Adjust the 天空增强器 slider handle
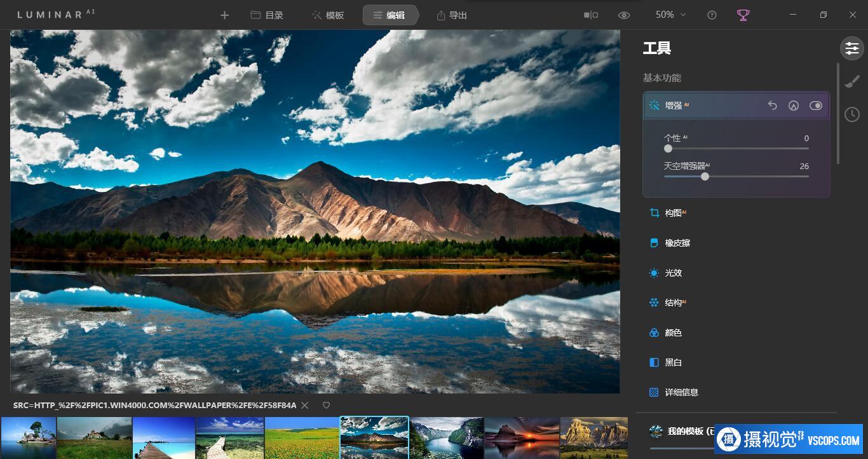 705,176
